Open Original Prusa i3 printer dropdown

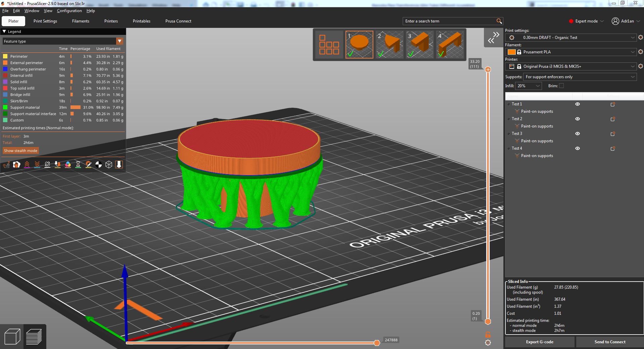click(x=571, y=66)
